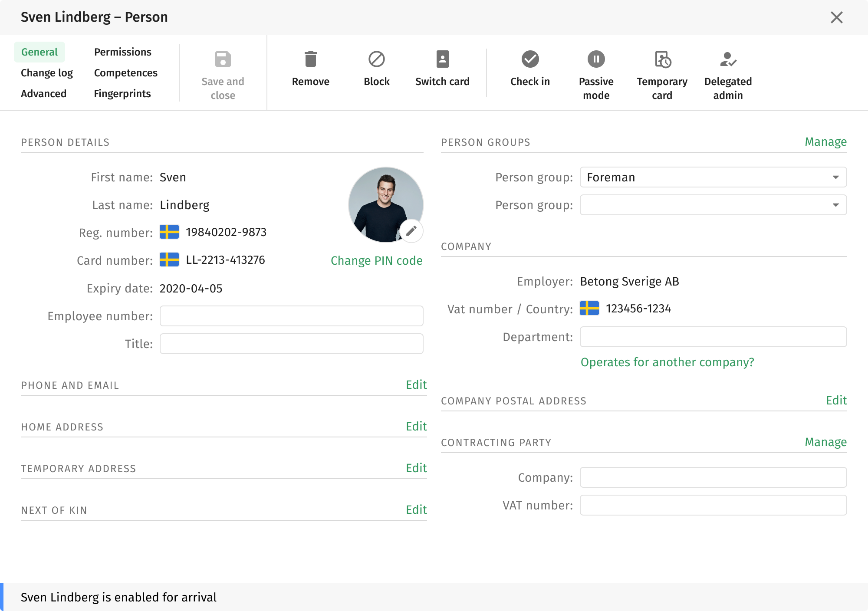
Task: Click the reg. number 19840202-9873
Action: (226, 232)
